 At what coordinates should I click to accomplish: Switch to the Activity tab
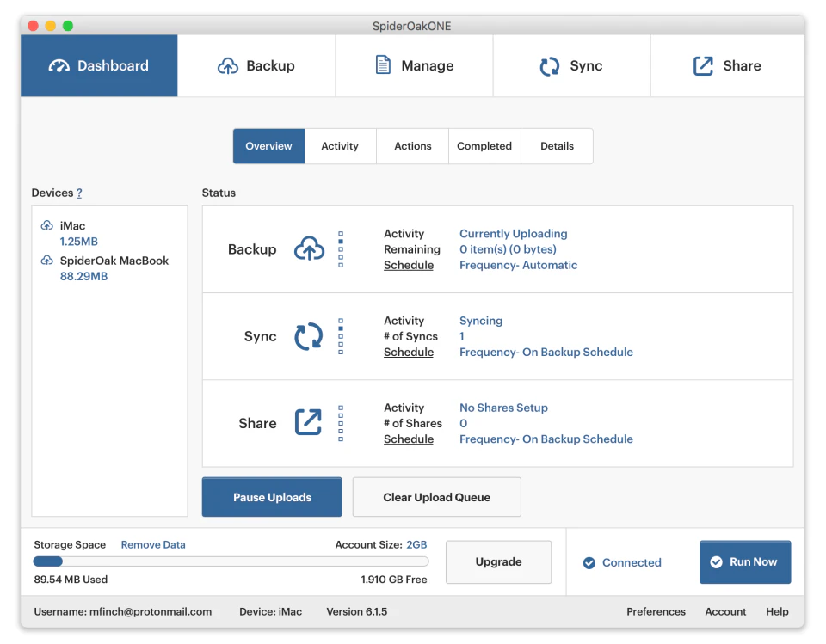340,146
